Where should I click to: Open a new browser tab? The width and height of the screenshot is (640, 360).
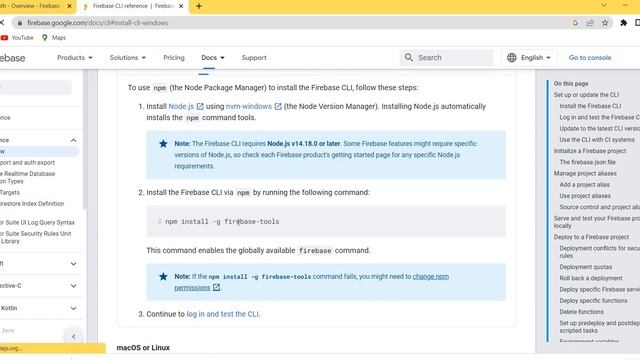[199, 6]
